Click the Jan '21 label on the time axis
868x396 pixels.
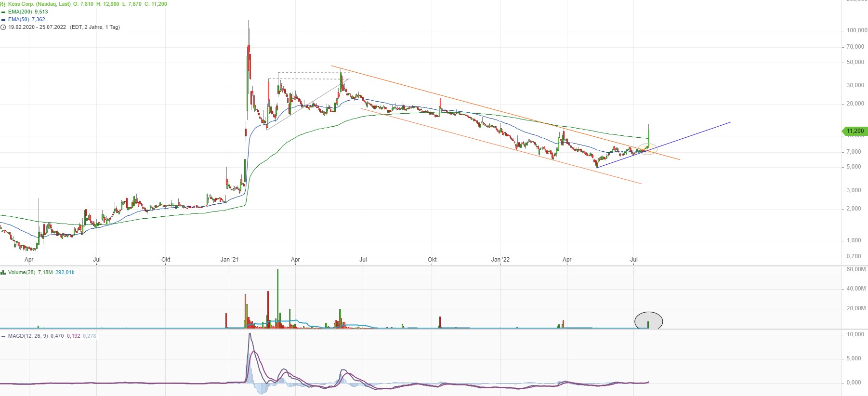pos(229,260)
